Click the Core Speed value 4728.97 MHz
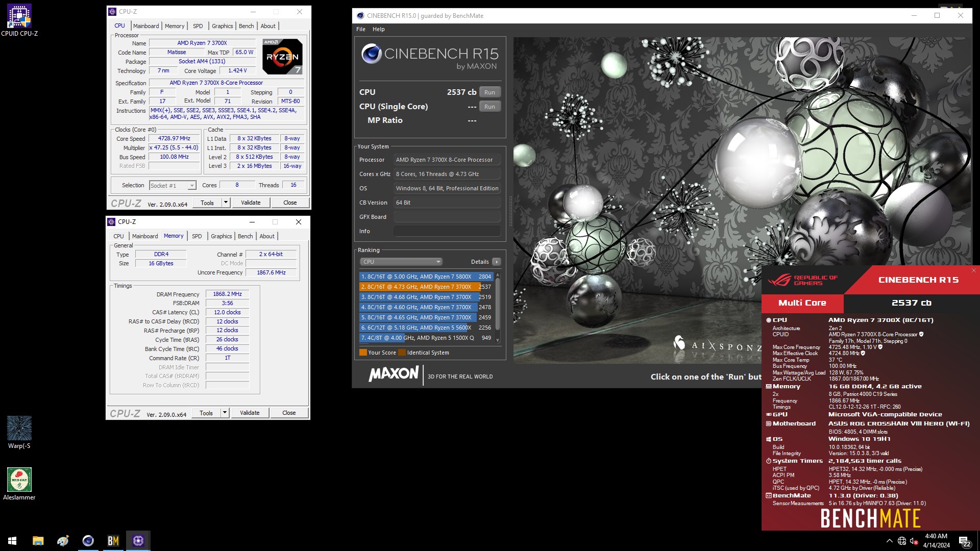The width and height of the screenshot is (980, 551). click(174, 139)
